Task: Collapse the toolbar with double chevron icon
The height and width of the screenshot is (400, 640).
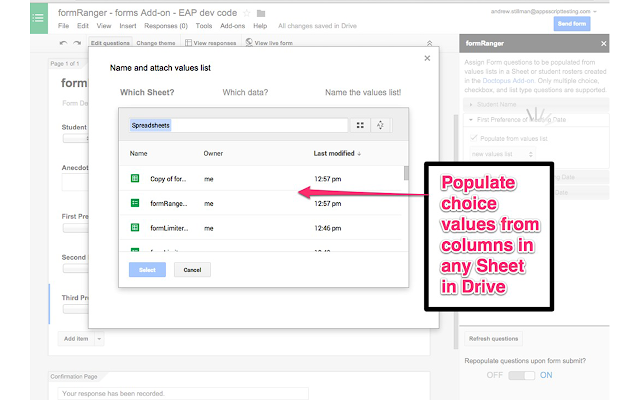Action: coord(429,43)
